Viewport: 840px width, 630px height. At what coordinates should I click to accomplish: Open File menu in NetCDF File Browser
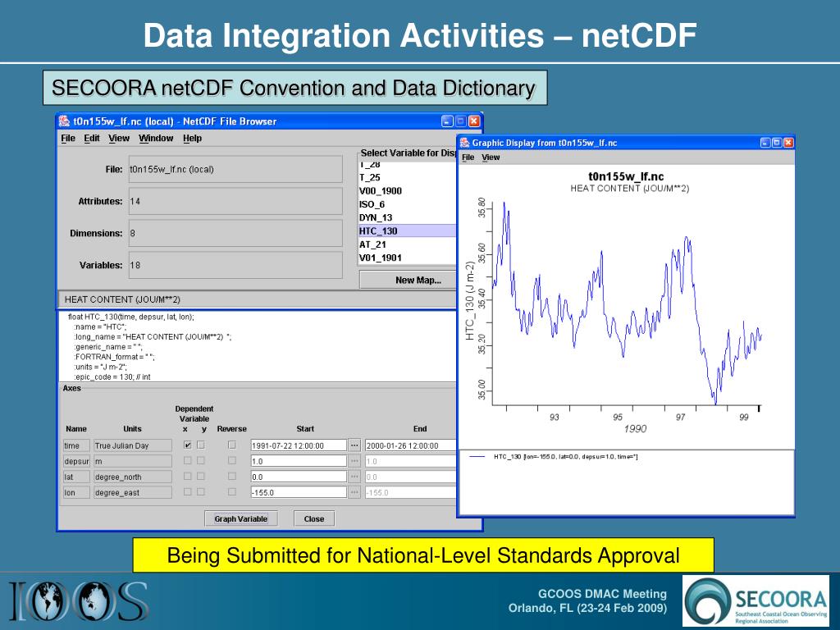pyautogui.click(x=68, y=138)
